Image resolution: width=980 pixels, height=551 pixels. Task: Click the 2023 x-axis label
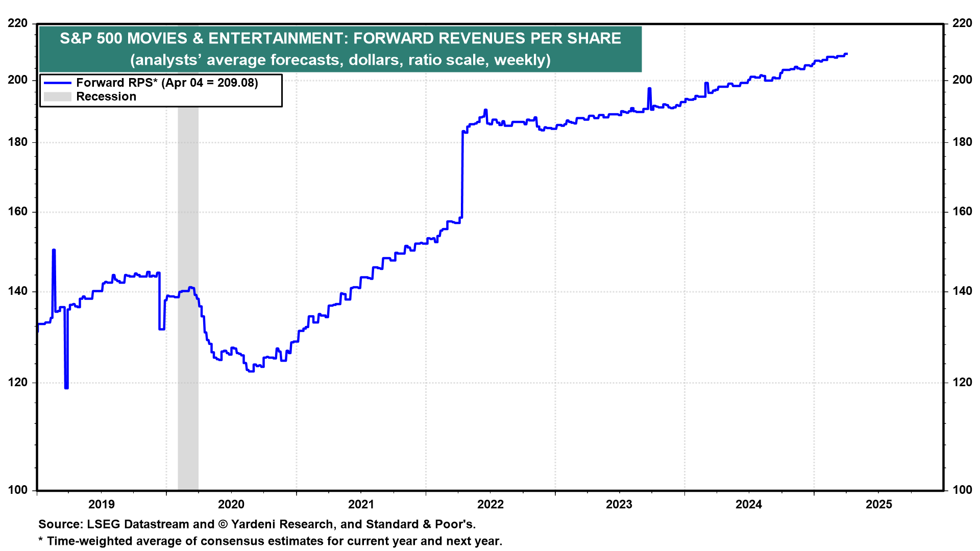pyautogui.click(x=619, y=505)
